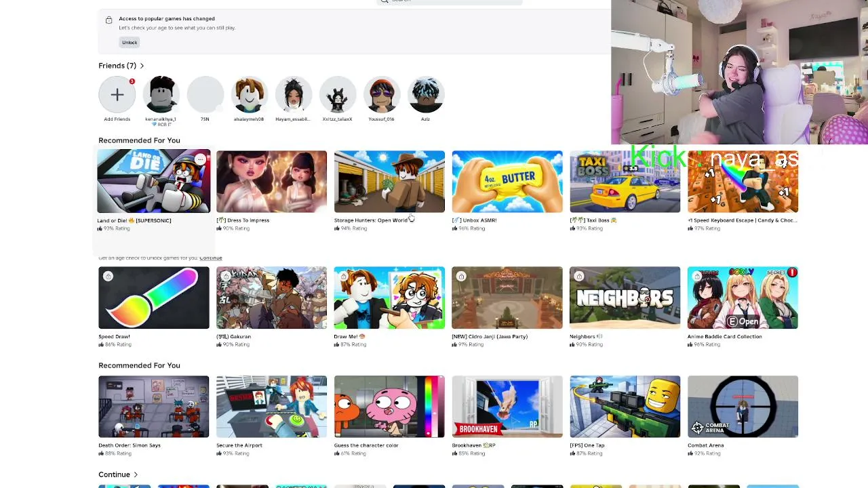Open the Combat Arena thumbnail
The image size is (868, 488).
click(743, 407)
